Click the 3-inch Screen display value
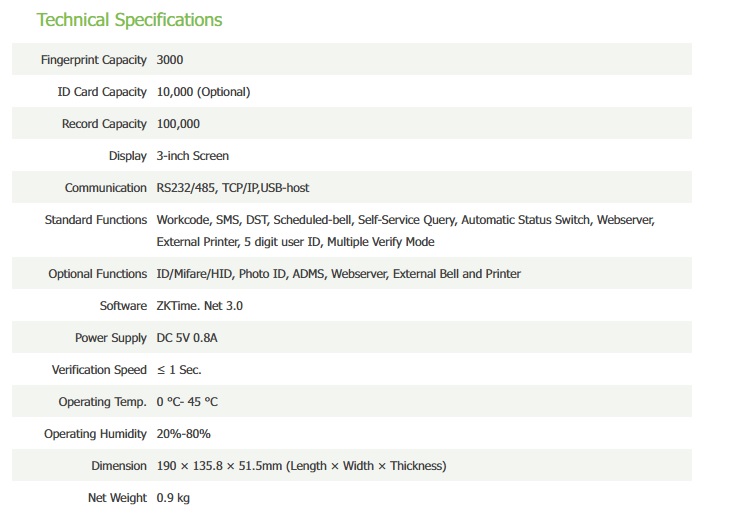737x521 pixels. [x=192, y=156]
